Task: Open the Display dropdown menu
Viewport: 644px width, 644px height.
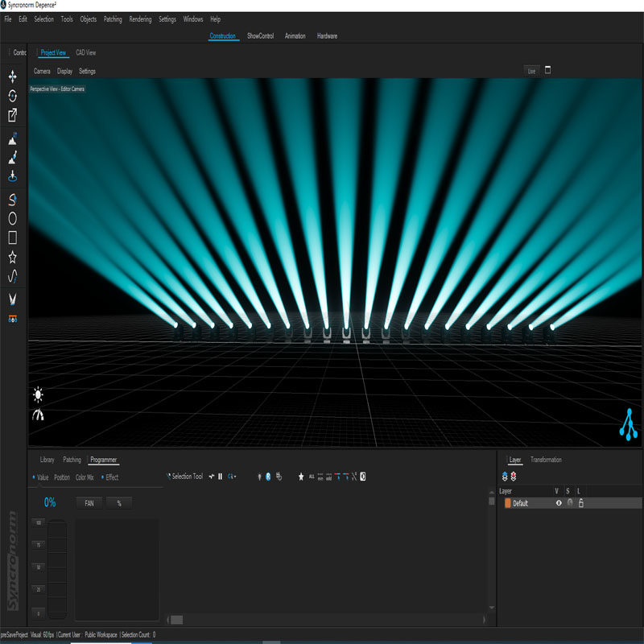Action: click(x=64, y=71)
